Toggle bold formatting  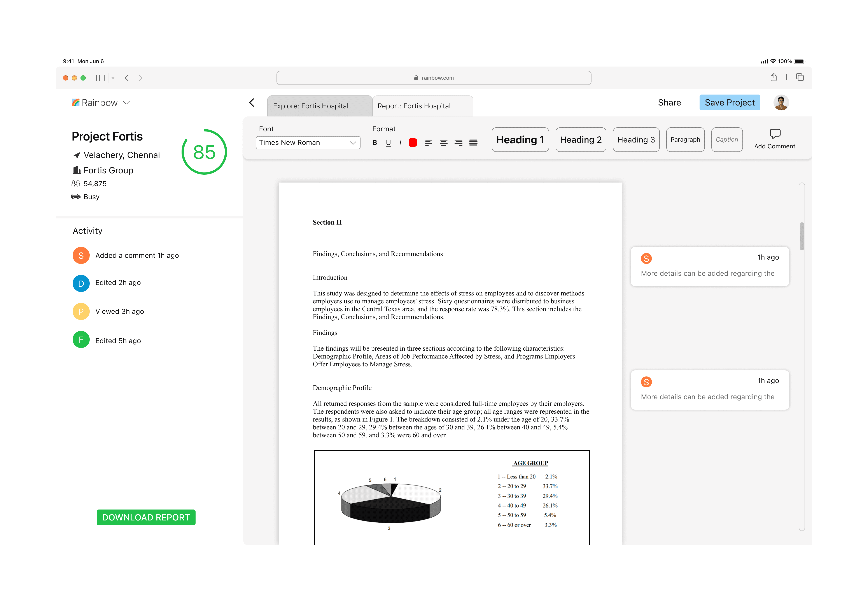click(374, 143)
